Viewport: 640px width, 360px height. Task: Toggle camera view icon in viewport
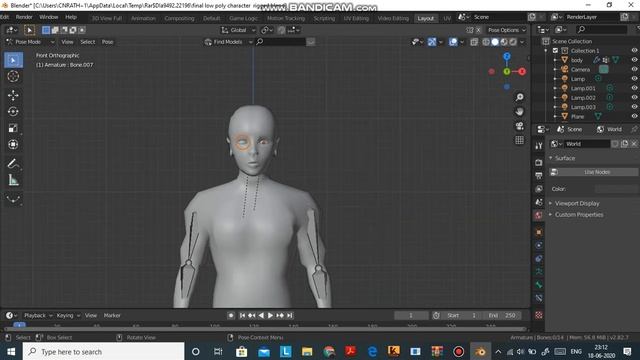coord(520,126)
